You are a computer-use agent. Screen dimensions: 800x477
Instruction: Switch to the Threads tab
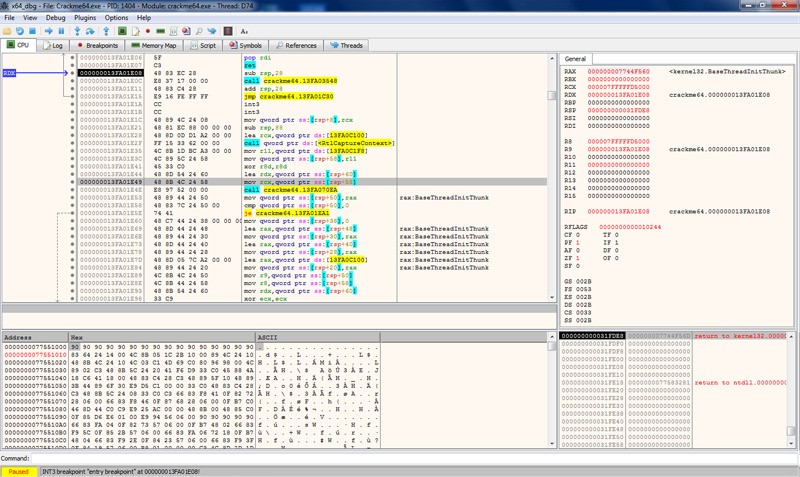346,45
